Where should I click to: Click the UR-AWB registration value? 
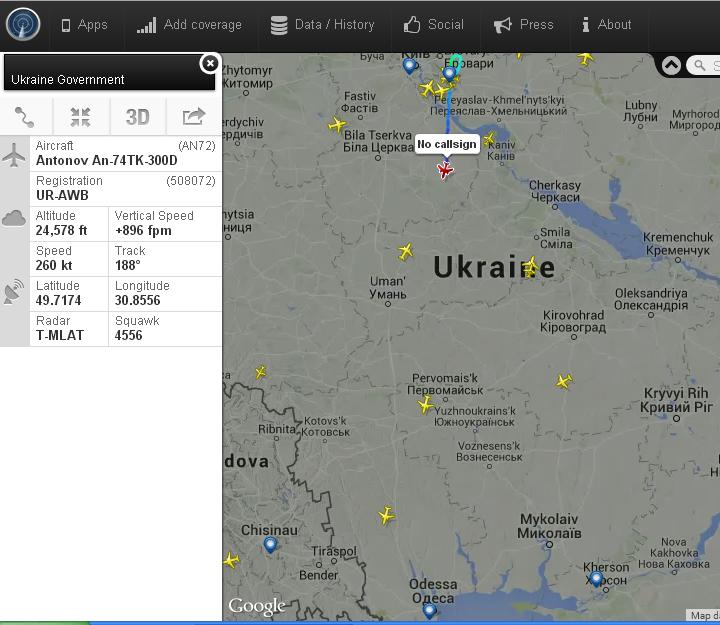62,195
